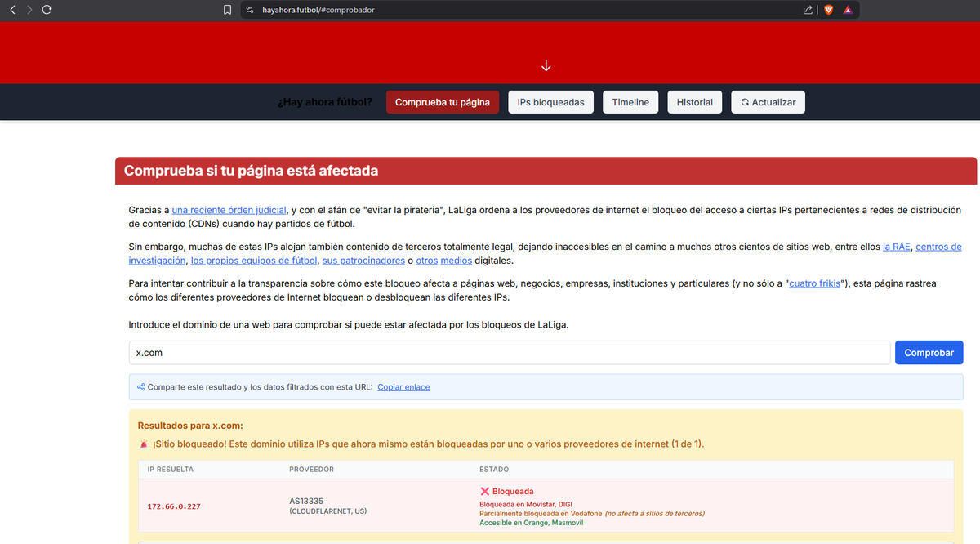Viewport: 980px width, 544px height.
Task: Open the Historial section
Action: click(x=695, y=102)
